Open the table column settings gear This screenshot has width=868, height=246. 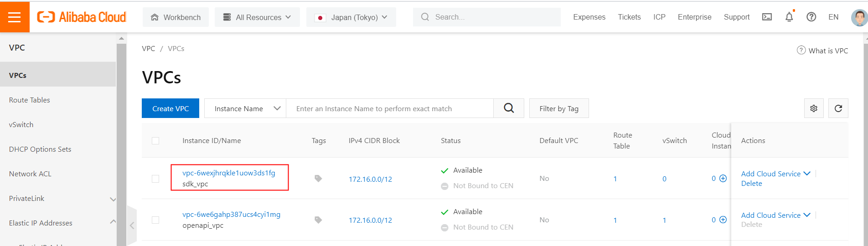[814, 108]
